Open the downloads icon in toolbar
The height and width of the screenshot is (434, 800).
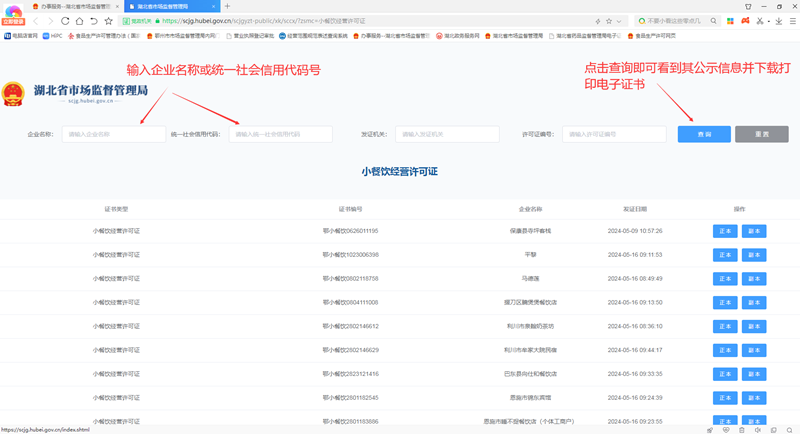tap(779, 20)
